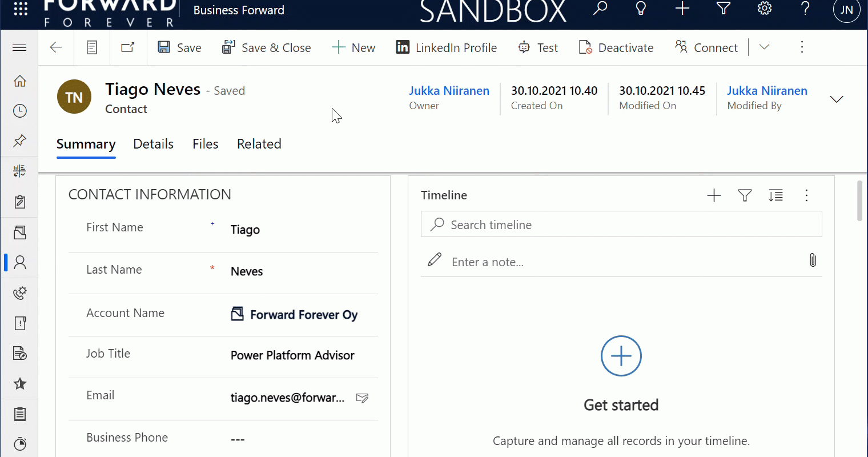Click the Save button
The image size is (868, 457).
click(179, 47)
